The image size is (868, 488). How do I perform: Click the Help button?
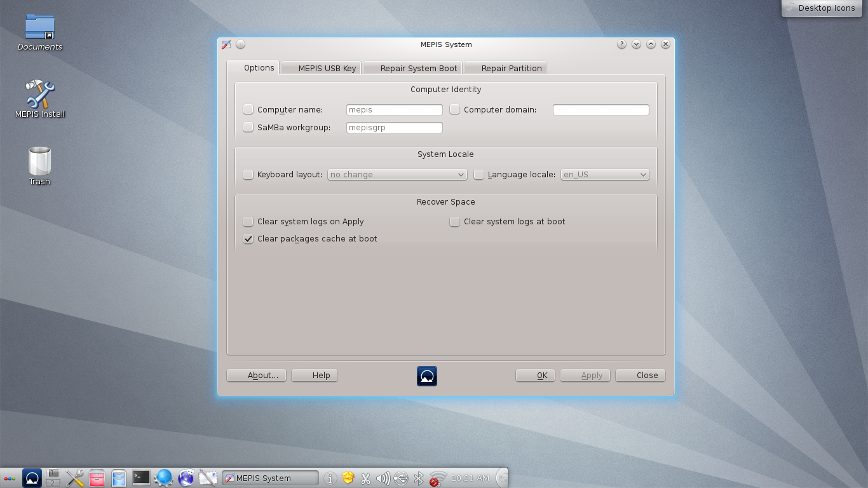point(315,376)
